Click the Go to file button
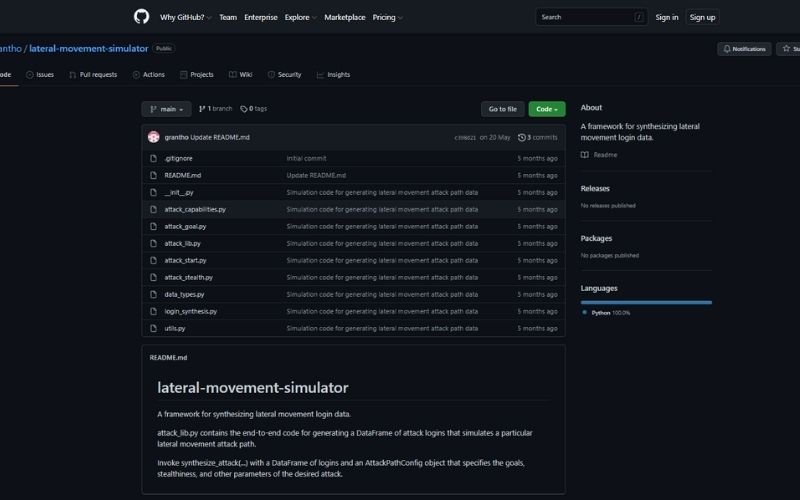This screenshot has width=800, height=500. click(x=503, y=109)
